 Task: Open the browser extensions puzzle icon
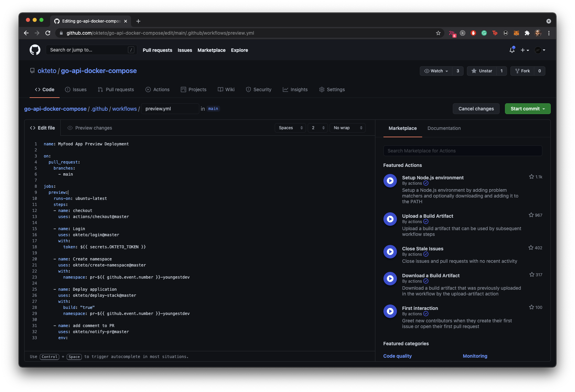point(527,33)
